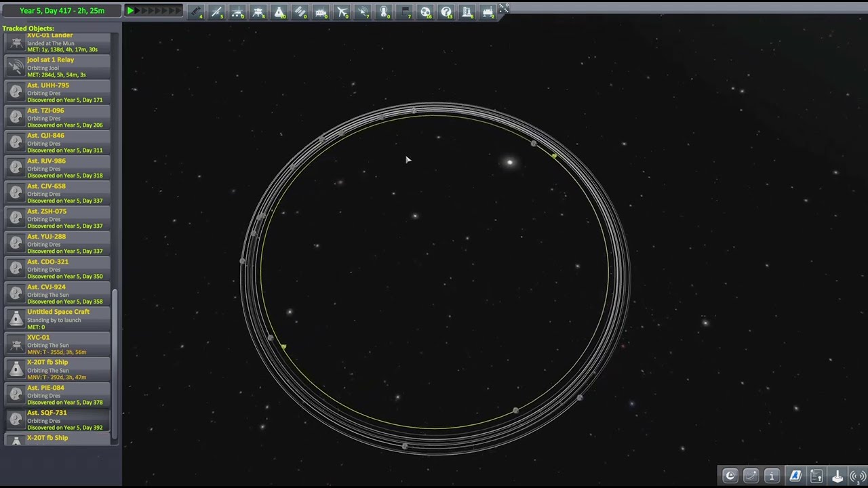Click the launch-tower filter icon showing 6
This screenshot has height=488, width=868.
pyautogui.click(x=467, y=12)
